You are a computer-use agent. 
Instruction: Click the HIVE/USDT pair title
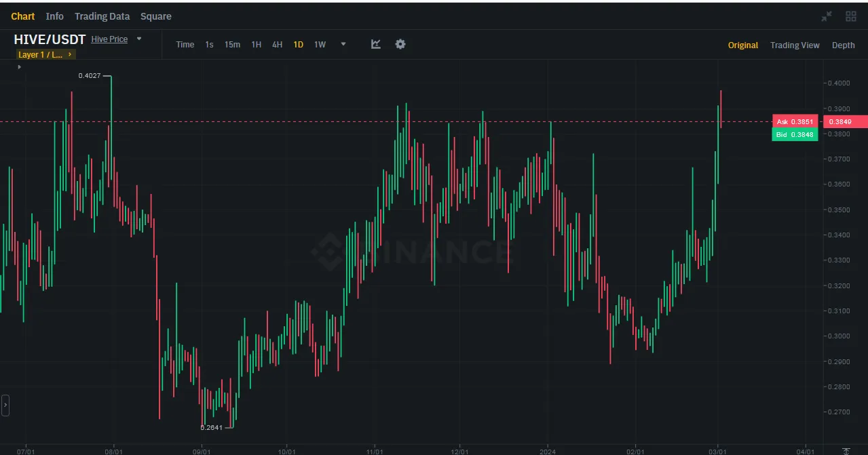click(50, 40)
